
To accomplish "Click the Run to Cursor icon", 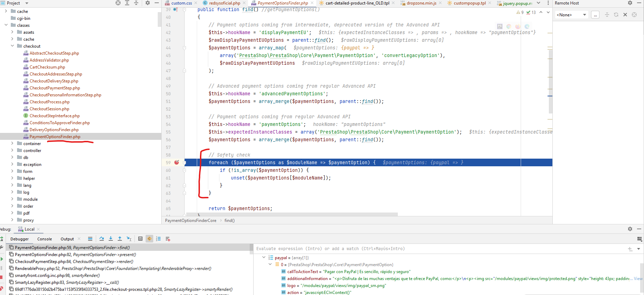I will (x=129, y=239).
